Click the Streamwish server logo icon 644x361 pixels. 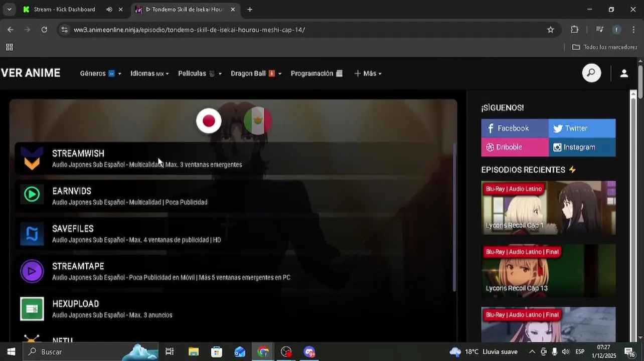[x=32, y=158]
